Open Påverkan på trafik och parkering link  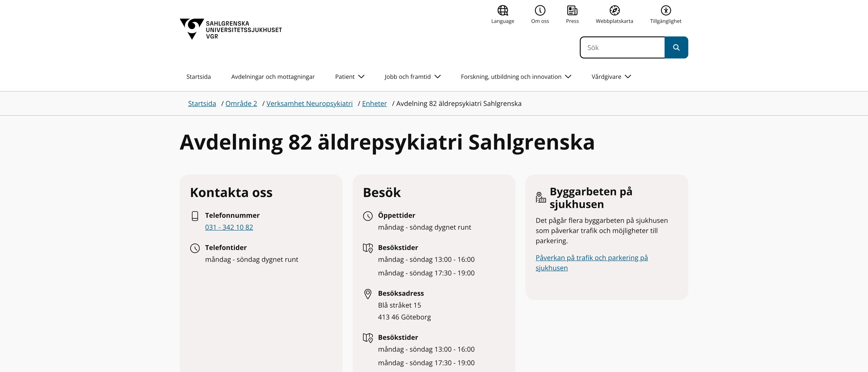coord(591,262)
